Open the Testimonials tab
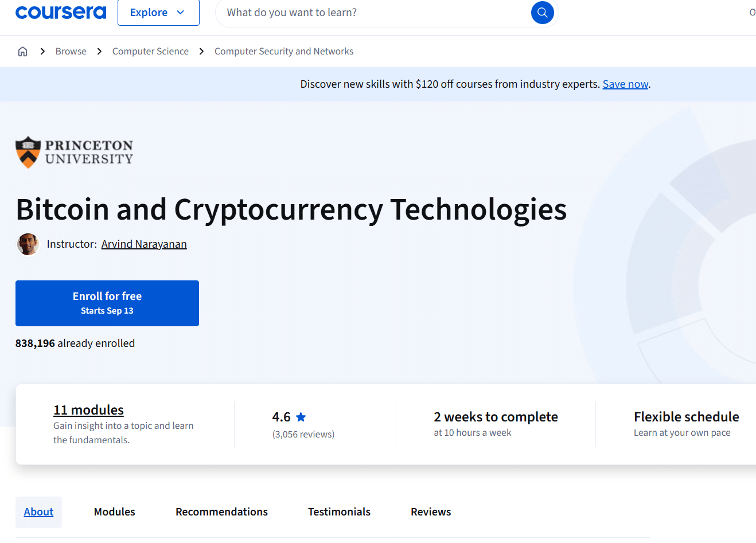Viewport: 756px width, 543px height. tap(339, 512)
